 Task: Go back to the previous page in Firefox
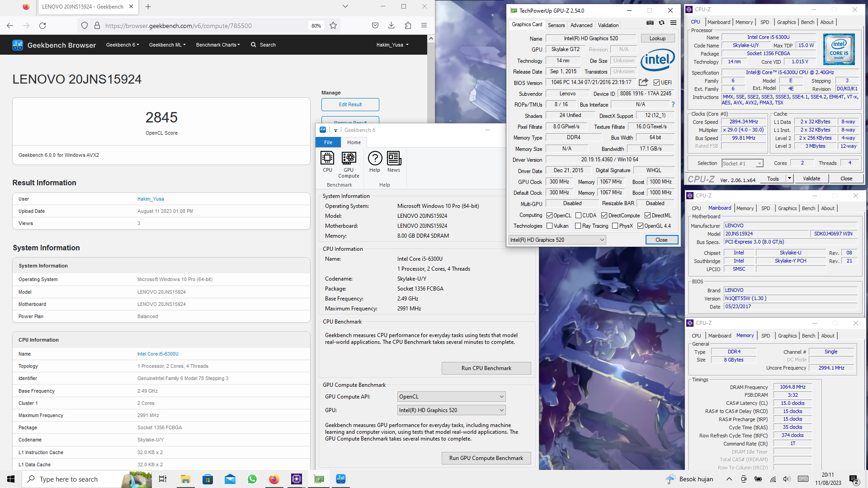tap(10, 26)
